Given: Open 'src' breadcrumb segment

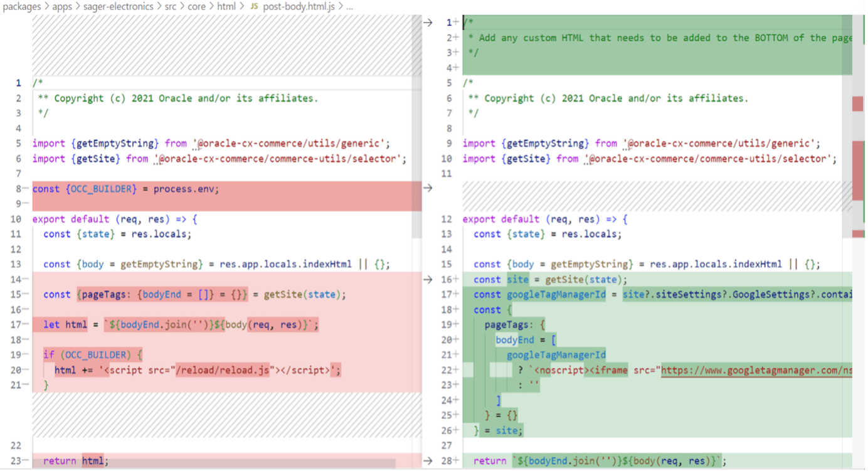Looking at the screenshot, I should pos(171,6).
